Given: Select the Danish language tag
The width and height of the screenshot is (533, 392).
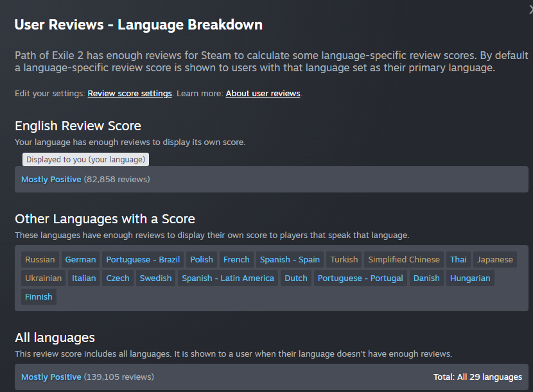Looking at the screenshot, I should 426,278.
